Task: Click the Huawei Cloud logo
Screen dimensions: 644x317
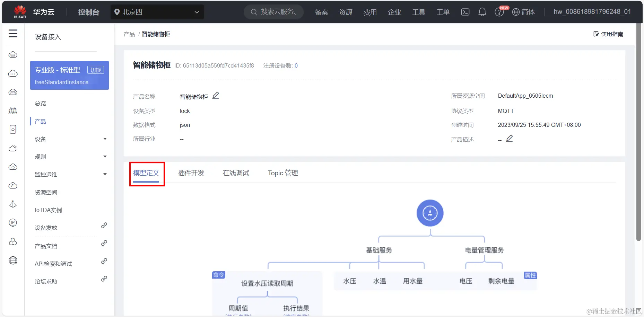Action: tap(20, 12)
